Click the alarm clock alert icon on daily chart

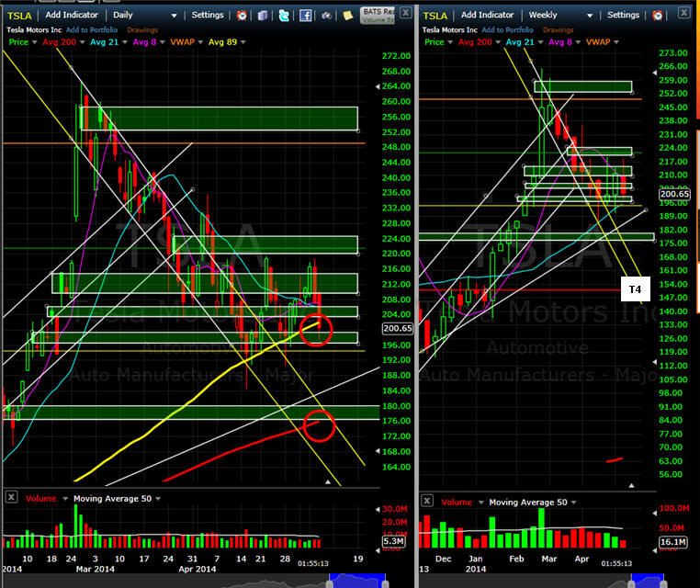pyautogui.click(x=242, y=16)
